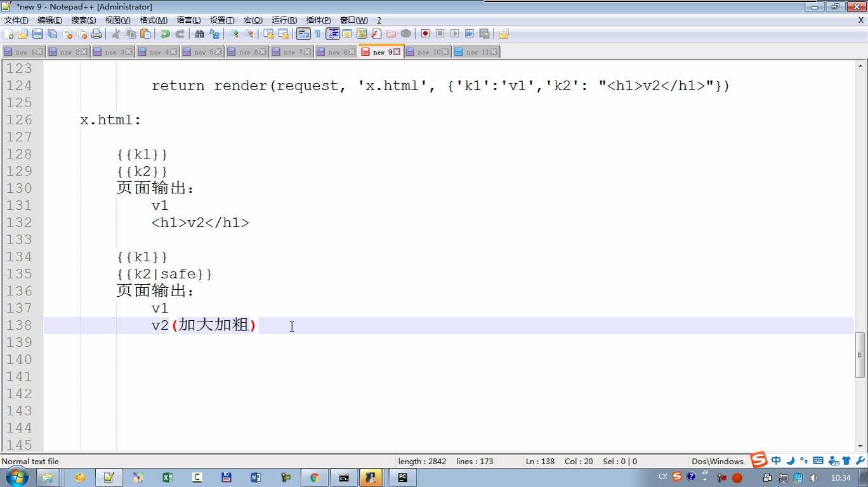Cut selection with the scissors icon
Image resolution: width=868 pixels, height=487 pixels.
click(x=116, y=34)
